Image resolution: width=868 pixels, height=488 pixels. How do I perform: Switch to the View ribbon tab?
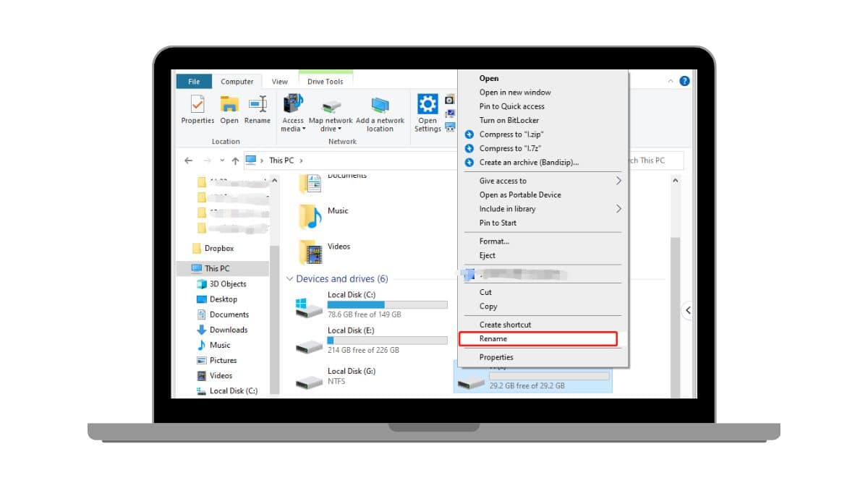(279, 81)
